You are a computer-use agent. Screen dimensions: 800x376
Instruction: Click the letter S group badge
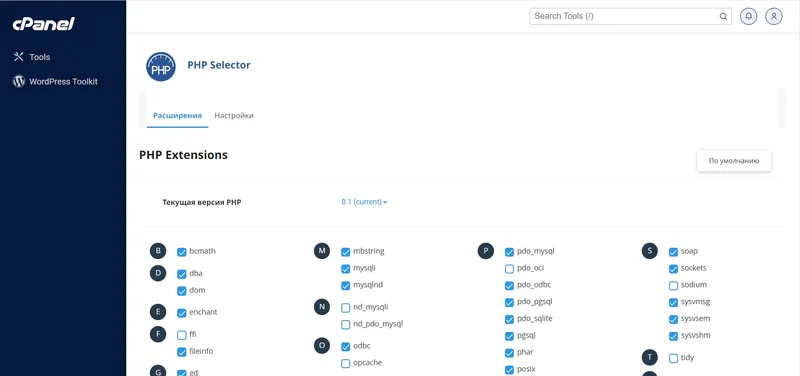[x=649, y=251]
